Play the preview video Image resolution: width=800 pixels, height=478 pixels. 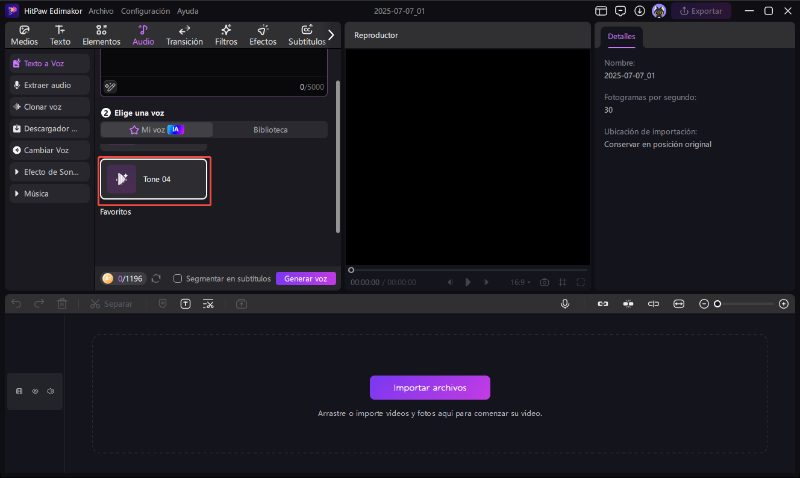point(468,282)
